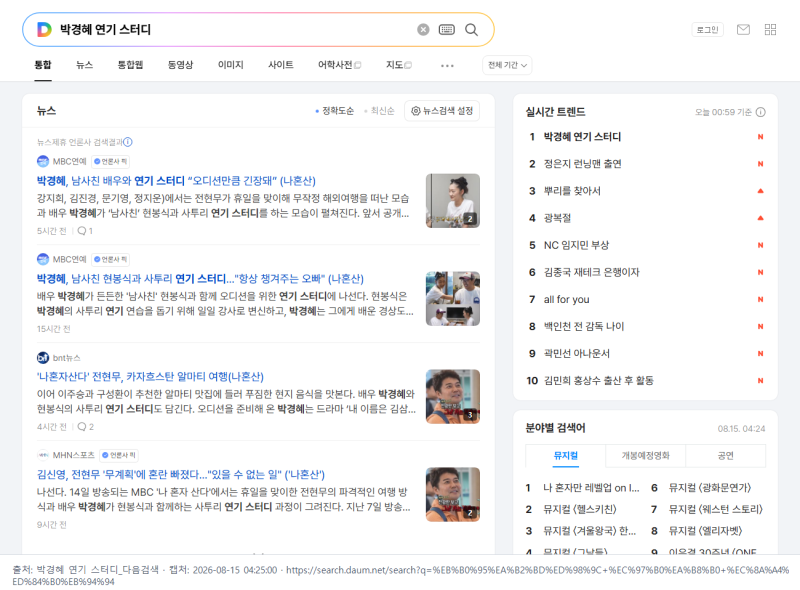Open ranking 나 혼자만 레벨업 on I...
800x590 pixels.
tap(591, 488)
